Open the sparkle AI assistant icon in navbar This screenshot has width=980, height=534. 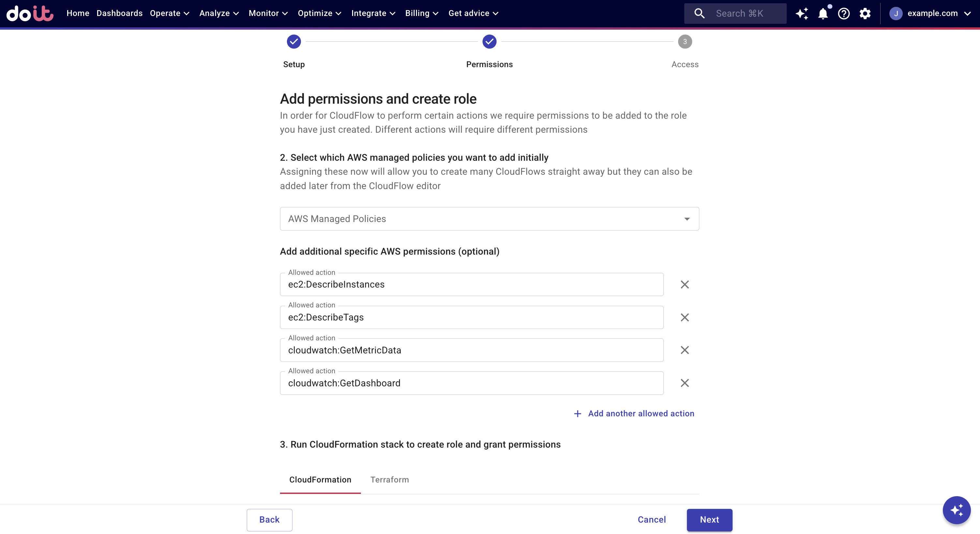point(802,13)
